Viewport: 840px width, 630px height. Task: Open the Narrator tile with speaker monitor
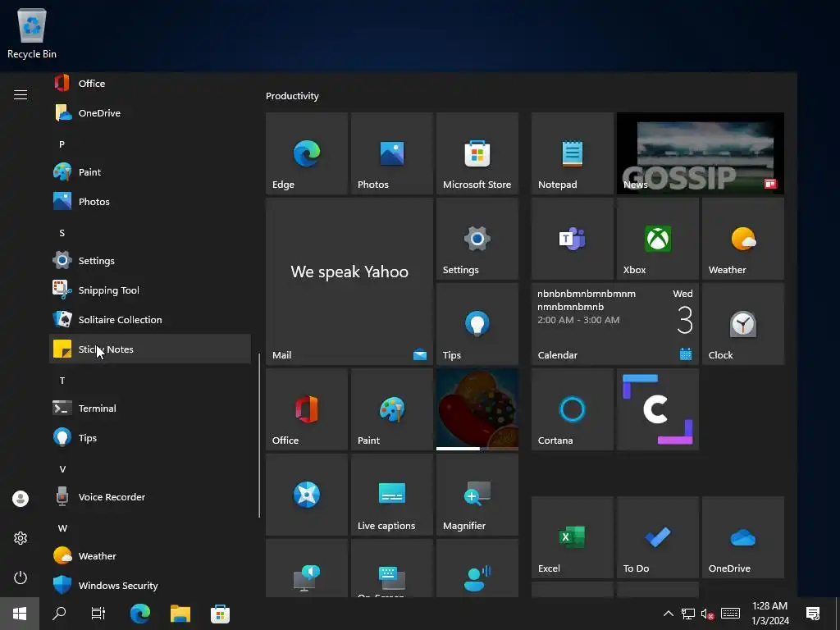click(307, 568)
